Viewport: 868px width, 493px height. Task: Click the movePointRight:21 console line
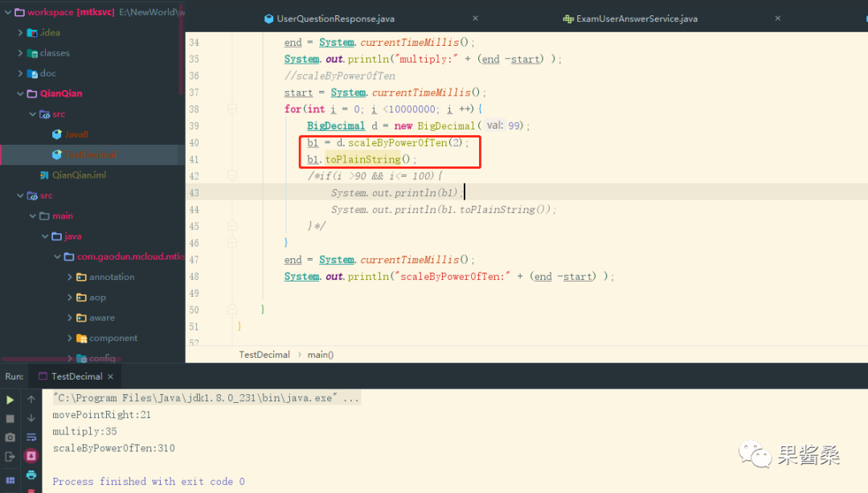(x=101, y=415)
